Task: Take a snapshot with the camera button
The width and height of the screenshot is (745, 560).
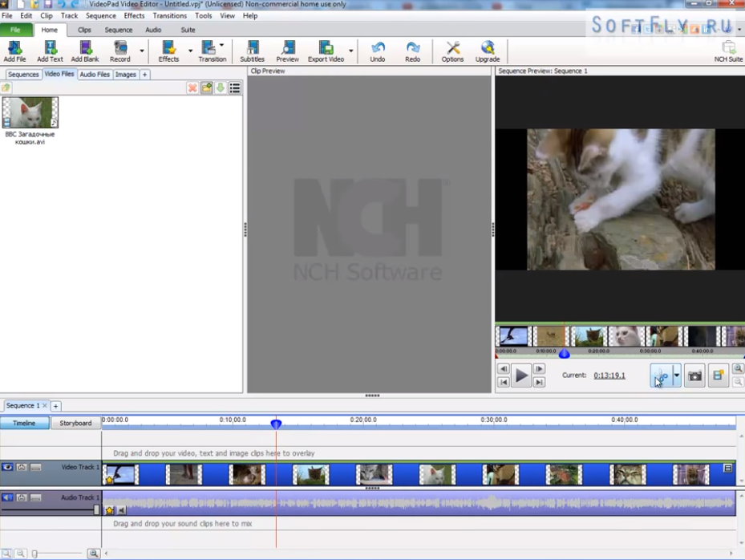Action: (694, 376)
